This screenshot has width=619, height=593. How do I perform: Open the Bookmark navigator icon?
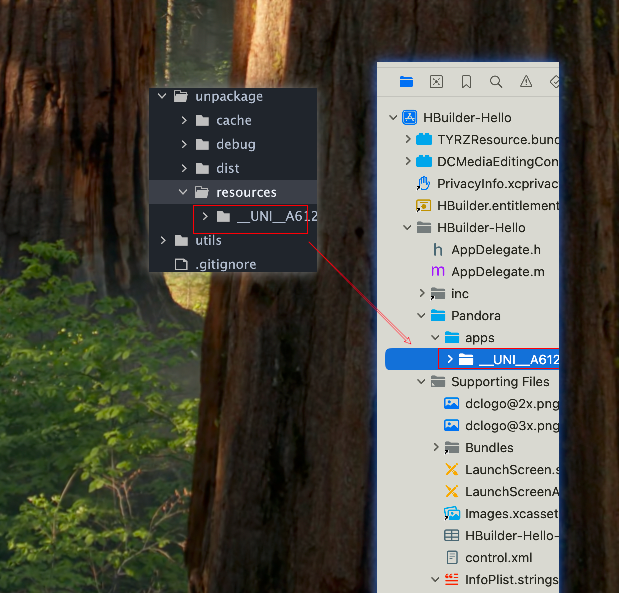coord(466,82)
